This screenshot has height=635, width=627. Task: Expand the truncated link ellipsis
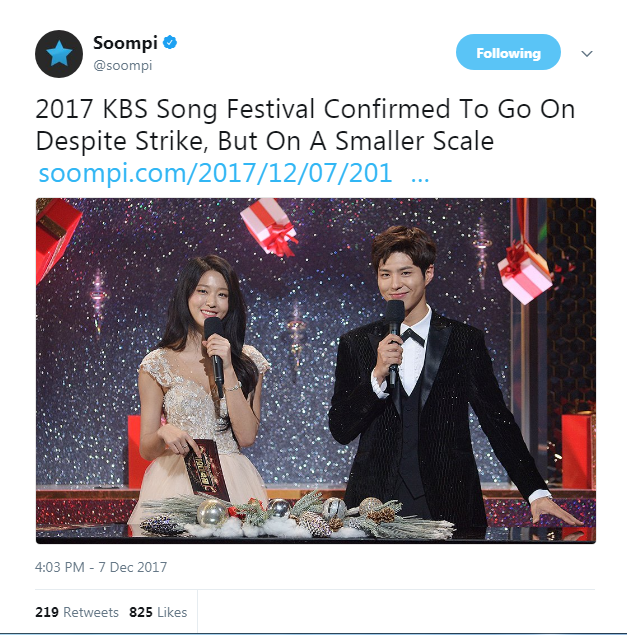420,178
